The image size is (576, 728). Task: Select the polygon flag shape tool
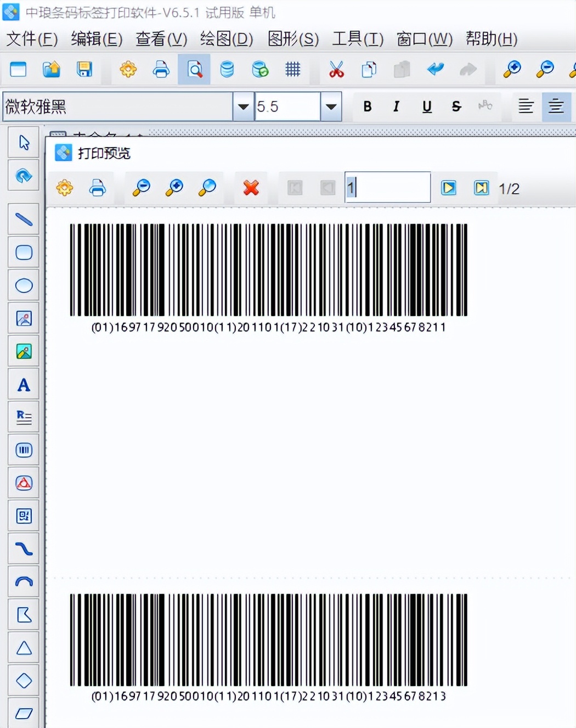(24, 615)
